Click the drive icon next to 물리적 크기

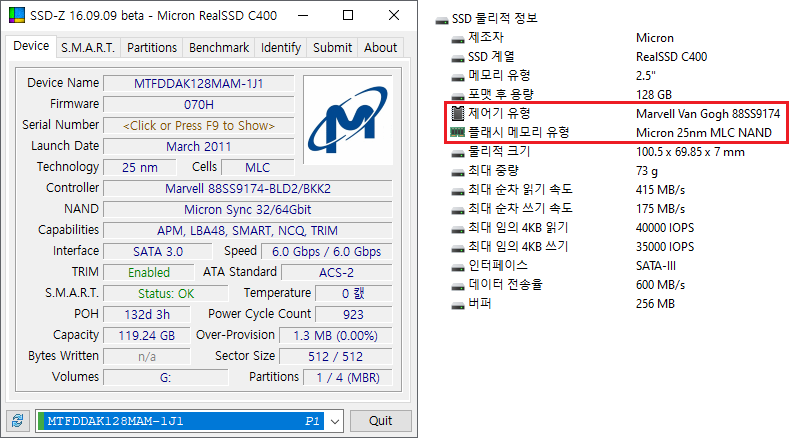pyautogui.click(x=458, y=153)
